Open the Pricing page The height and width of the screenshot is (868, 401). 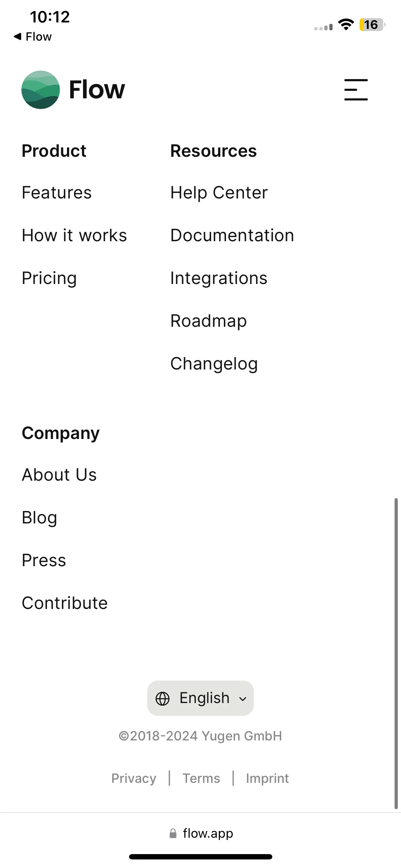(x=49, y=278)
